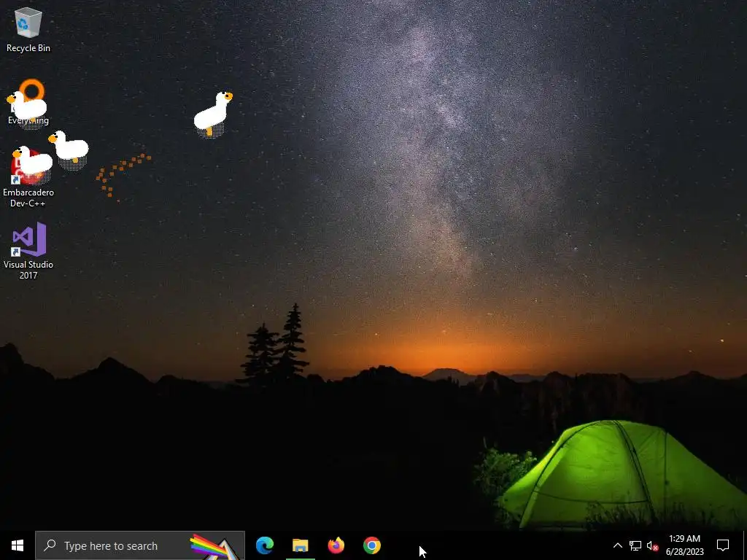Image resolution: width=747 pixels, height=560 pixels.
Task: Click the magnifier icon in search box
Action: [x=50, y=545]
